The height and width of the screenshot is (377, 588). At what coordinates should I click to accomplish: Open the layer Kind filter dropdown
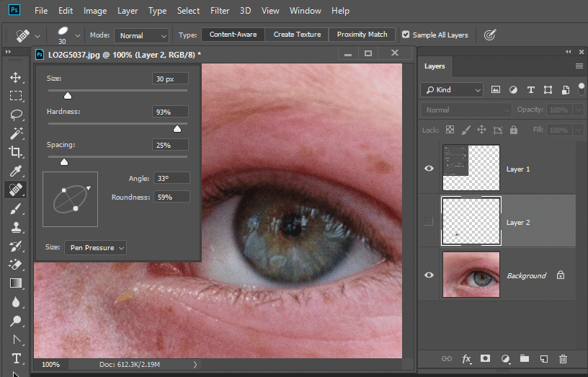point(452,89)
